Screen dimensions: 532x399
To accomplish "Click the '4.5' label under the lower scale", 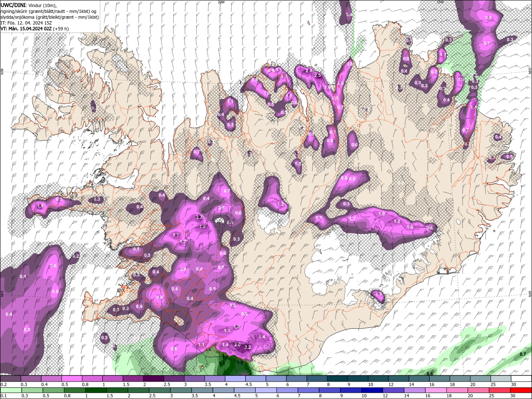I will tap(237, 396).
